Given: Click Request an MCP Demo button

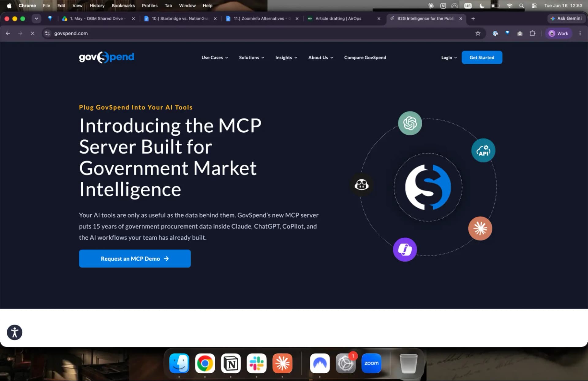Looking at the screenshot, I should pos(135,259).
